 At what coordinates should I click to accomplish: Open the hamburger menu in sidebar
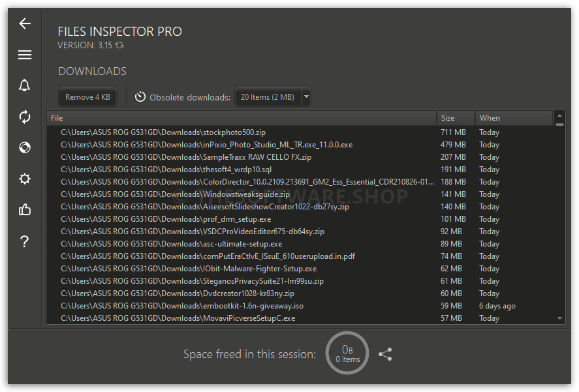coord(25,55)
